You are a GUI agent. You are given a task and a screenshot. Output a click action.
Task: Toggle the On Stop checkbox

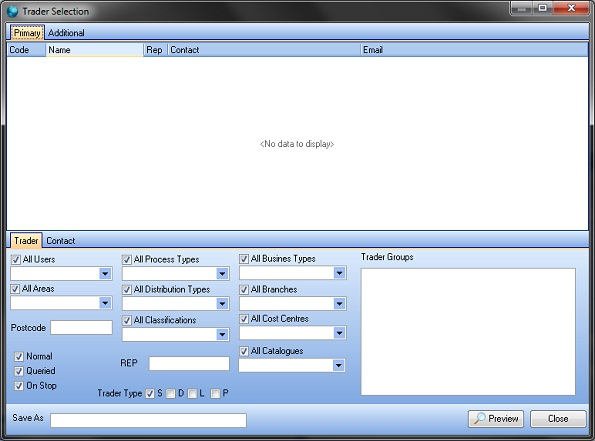[19, 386]
